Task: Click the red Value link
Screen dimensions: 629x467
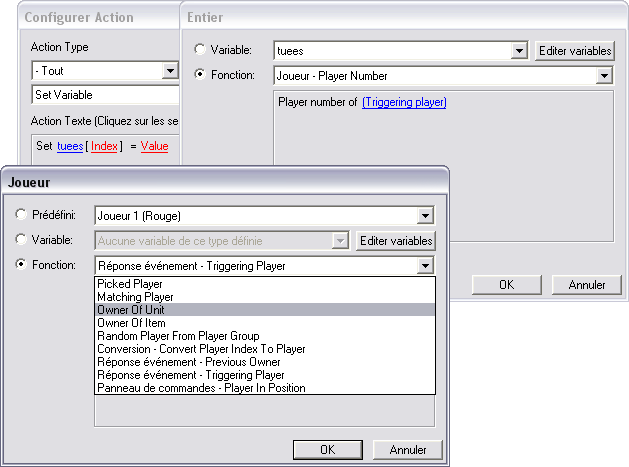Action: (x=154, y=146)
